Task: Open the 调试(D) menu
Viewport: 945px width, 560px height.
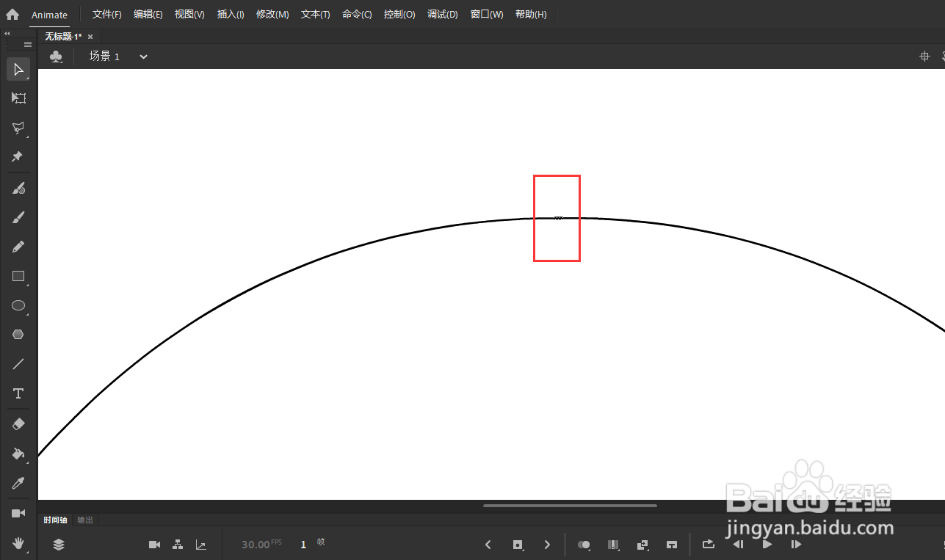Action: (443, 15)
